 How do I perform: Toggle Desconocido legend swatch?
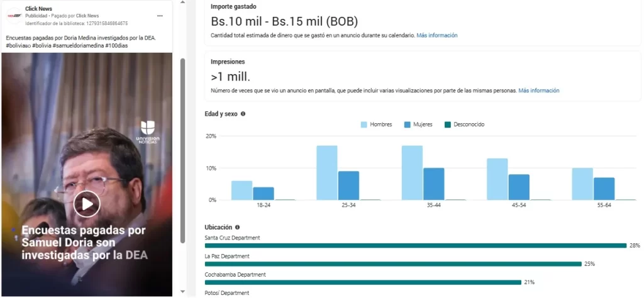(448, 124)
